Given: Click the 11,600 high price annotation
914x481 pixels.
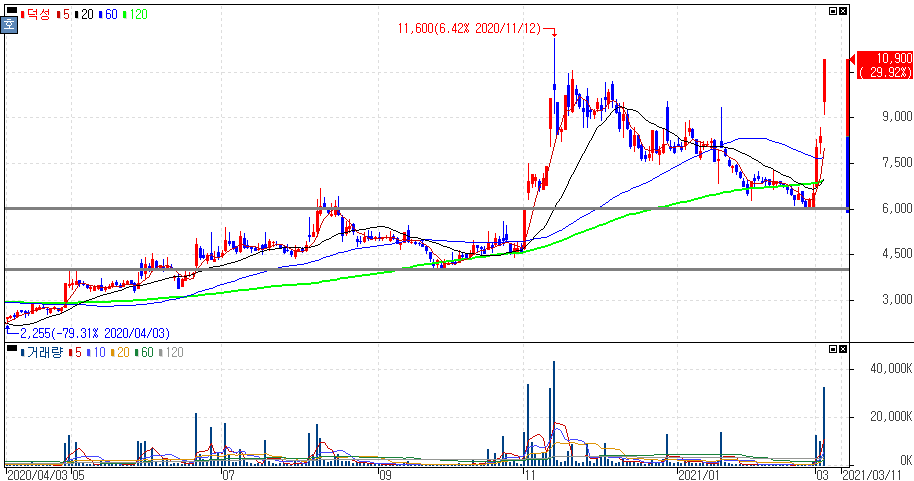Looking at the screenshot, I should [x=469, y=29].
